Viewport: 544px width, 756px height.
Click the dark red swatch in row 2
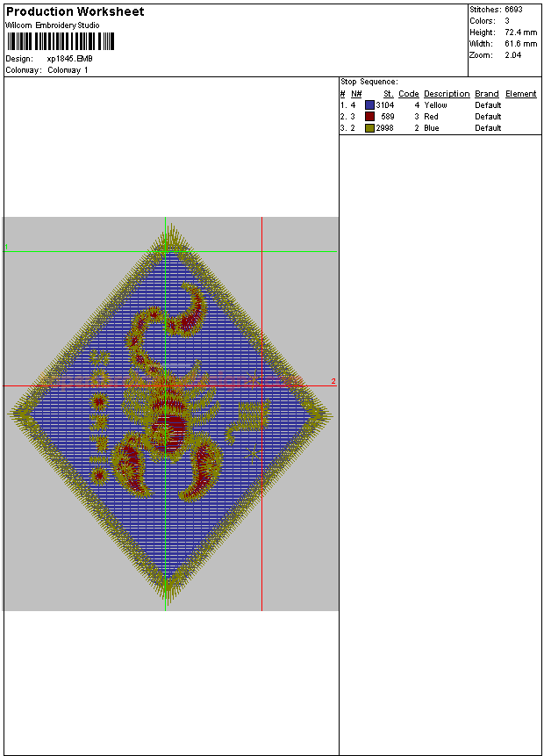369,117
